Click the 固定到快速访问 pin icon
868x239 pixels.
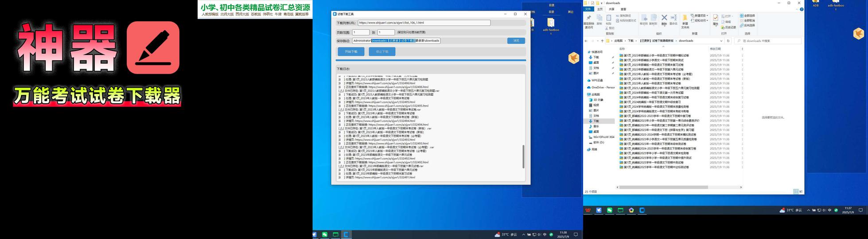[x=588, y=18]
